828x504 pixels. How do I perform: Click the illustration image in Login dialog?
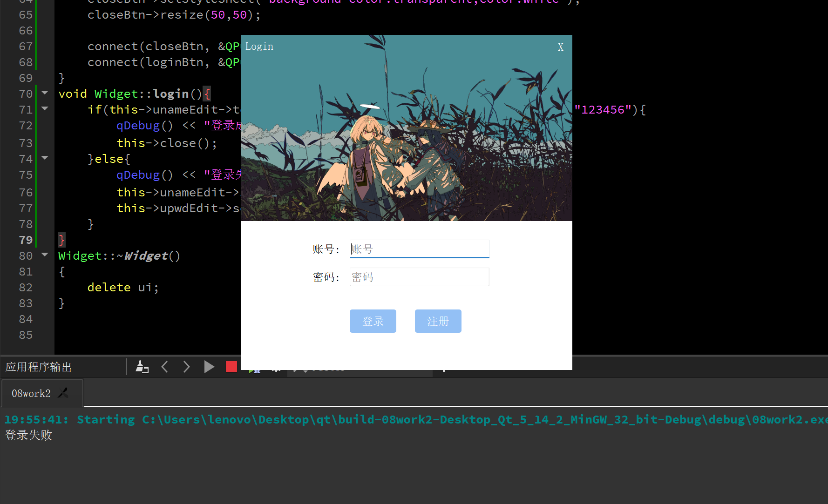point(406,128)
